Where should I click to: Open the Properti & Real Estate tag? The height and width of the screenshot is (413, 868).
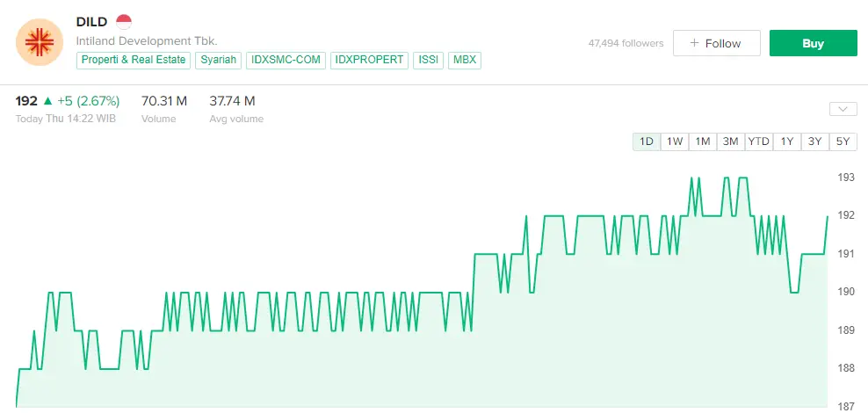coord(134,61)
